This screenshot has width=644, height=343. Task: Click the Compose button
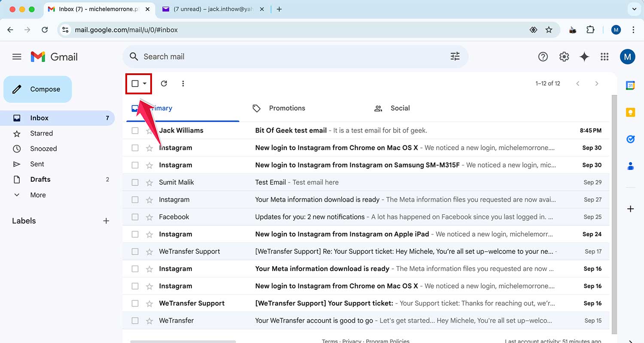[x=37, y=89]
